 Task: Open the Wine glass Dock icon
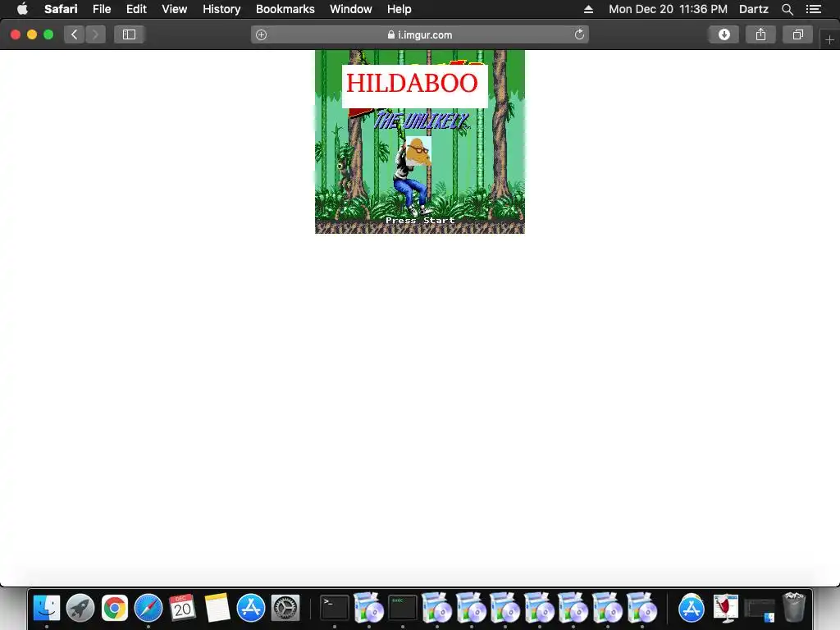[726, 608]
